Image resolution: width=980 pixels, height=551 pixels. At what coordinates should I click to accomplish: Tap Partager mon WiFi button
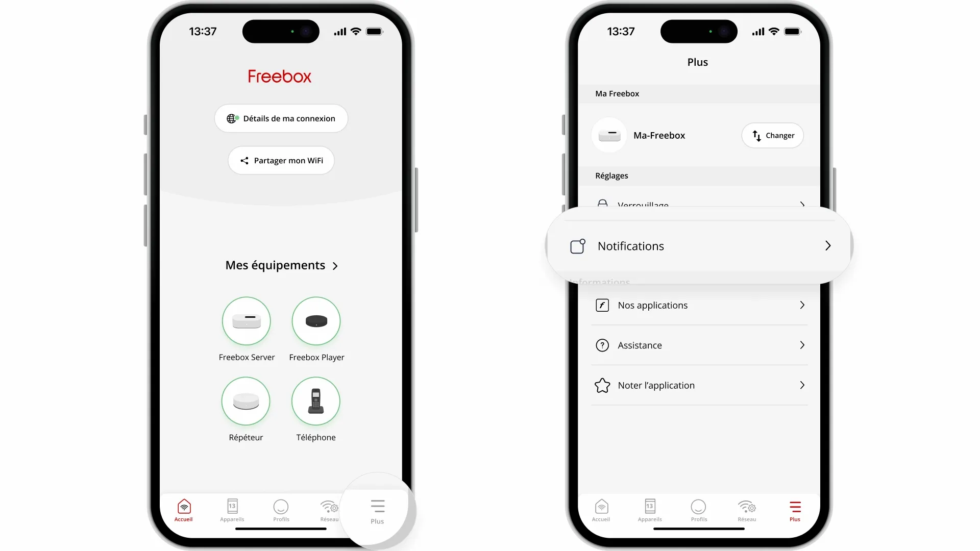coord(281,160)
